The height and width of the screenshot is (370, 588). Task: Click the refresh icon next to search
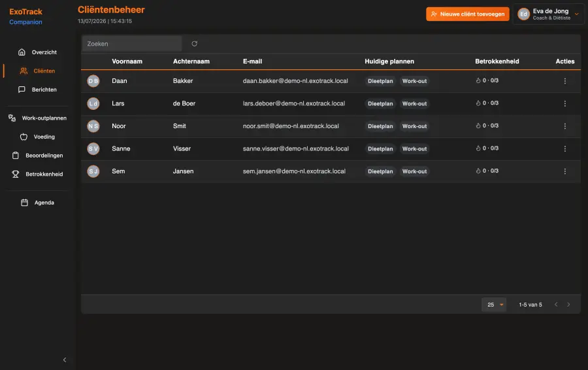[194, 44]
